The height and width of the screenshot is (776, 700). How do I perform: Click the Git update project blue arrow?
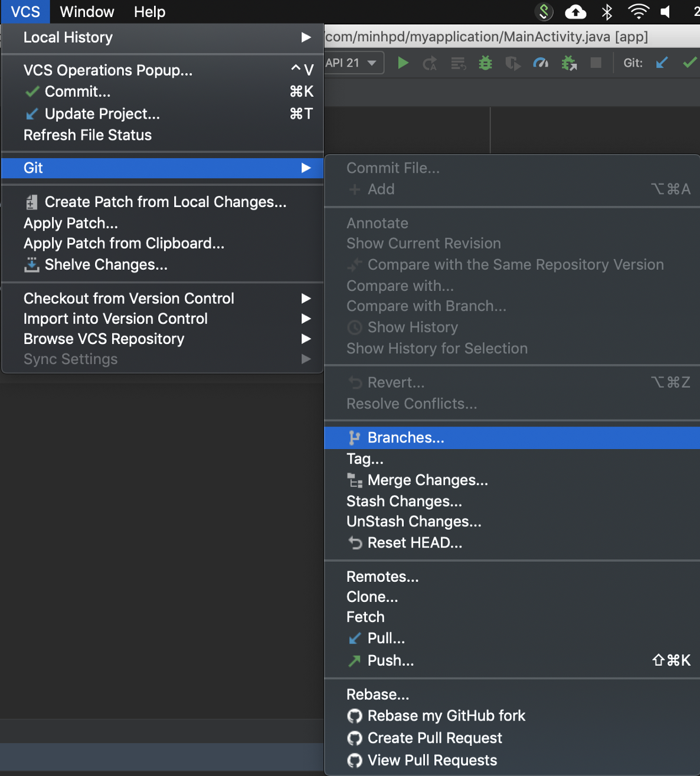(662, 63)
